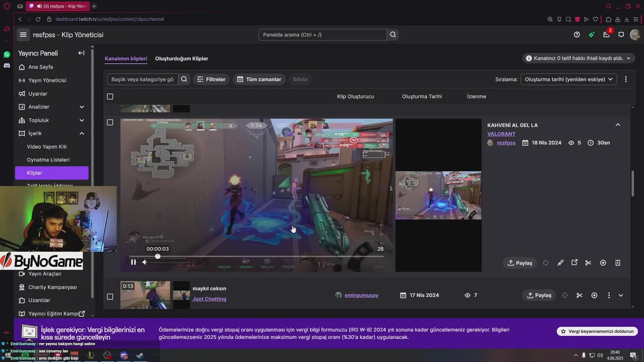The height and width of the screenshot is (362, 644).
Task: Click the clips list vertical scrollbar
Action: click(x=633, y=184)
